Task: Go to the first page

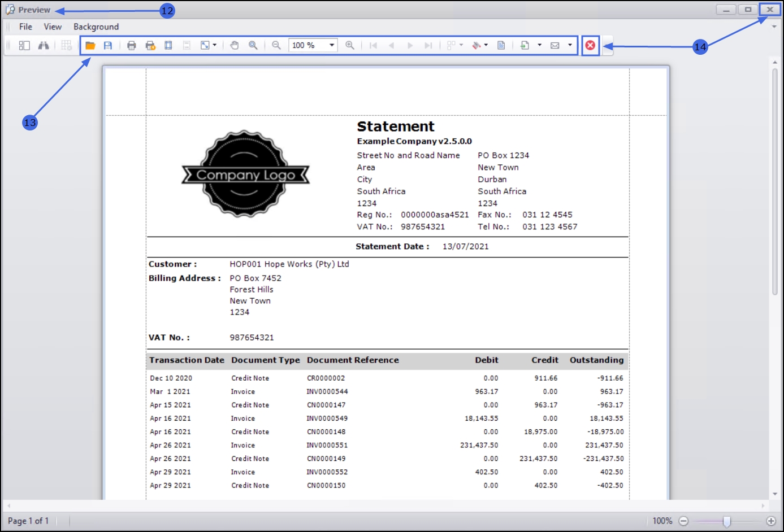Action: (x=373, y=45)
